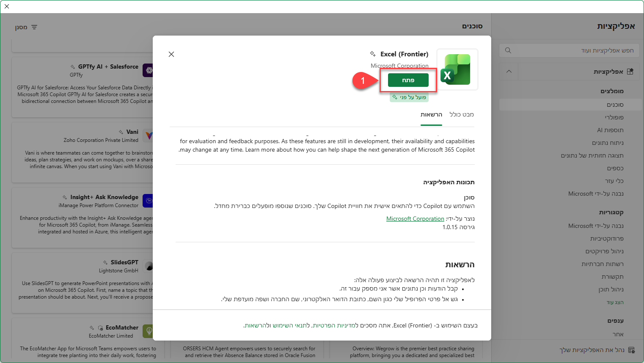Select the הרשאות permissions tab
Viewport: 644px width, 363px height.
tap(431, 114)
